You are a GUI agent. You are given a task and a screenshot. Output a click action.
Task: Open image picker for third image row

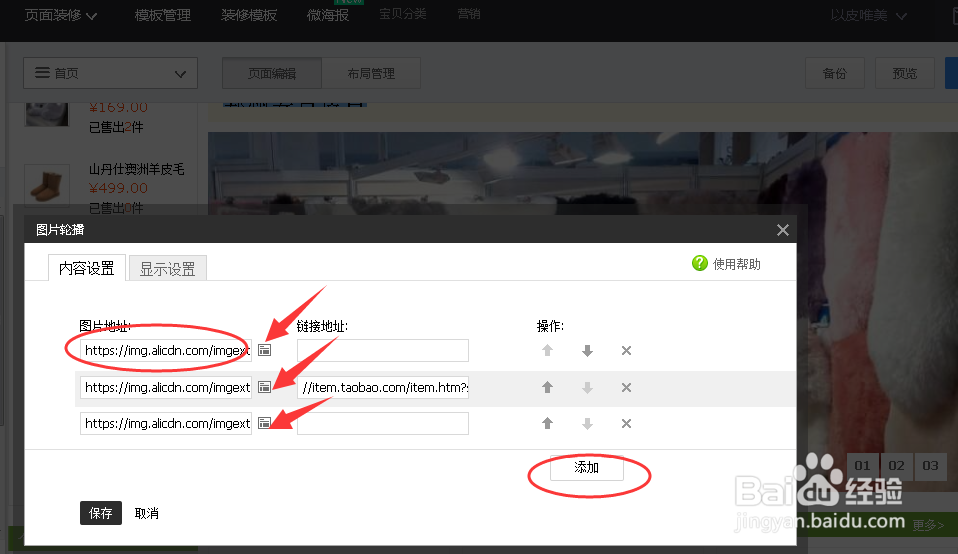(265, 423)
